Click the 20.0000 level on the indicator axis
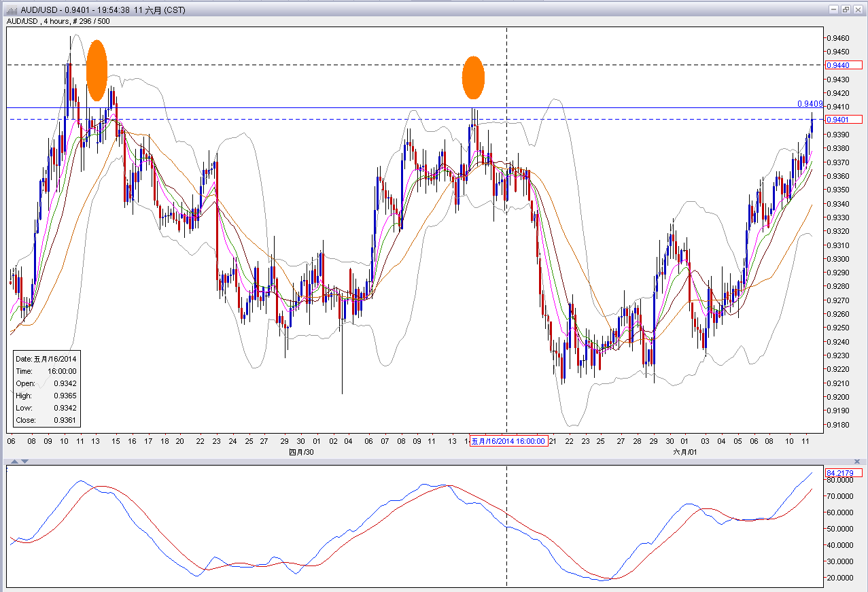Viewport: 868px width, 592px height. [840, 578]
